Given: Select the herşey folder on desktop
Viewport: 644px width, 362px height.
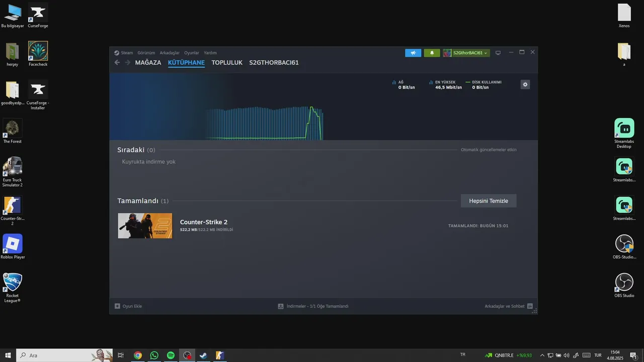Looking at the screenshot, I should click(x=13, y=54).
